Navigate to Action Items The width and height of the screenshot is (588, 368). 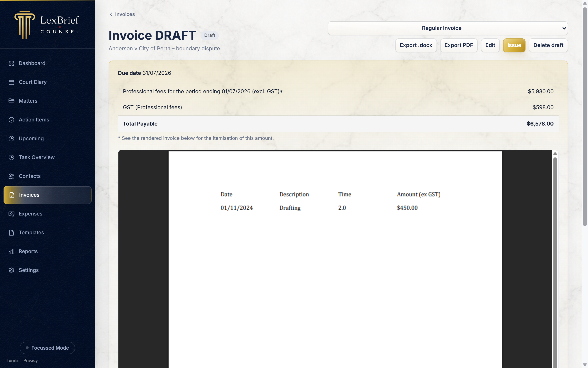click(47, 120)
